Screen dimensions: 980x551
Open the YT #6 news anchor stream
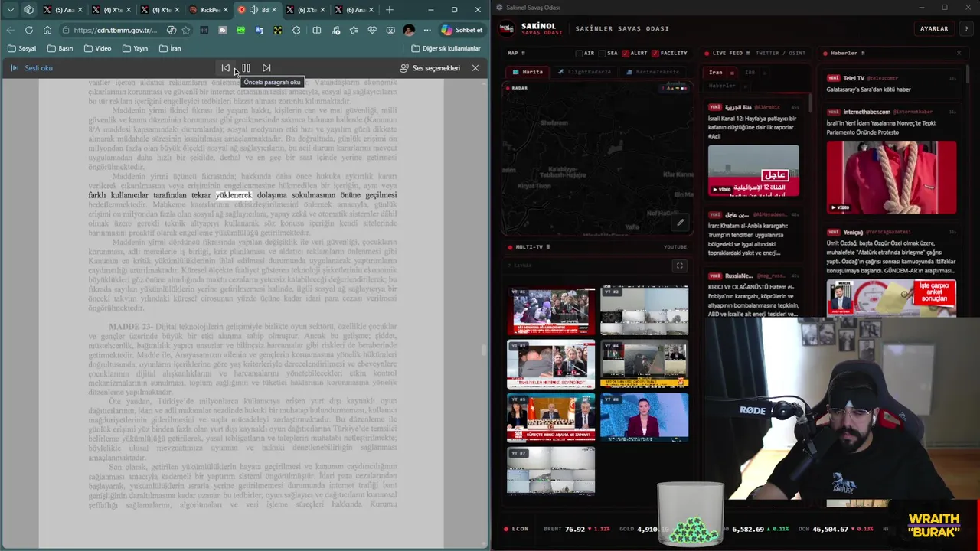pyautogui.click(x=644, y=418)
